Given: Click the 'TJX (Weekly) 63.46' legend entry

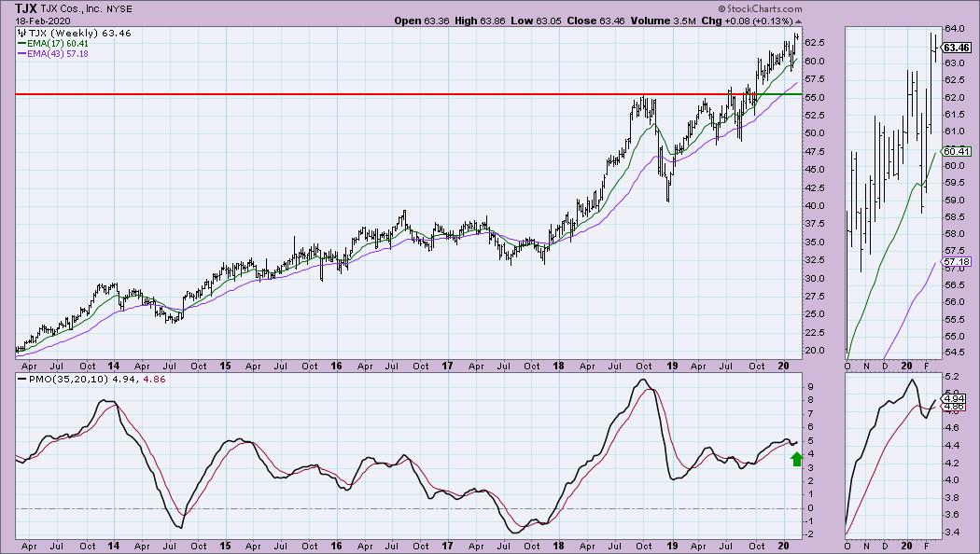Looking at the screenshot, I should pyautogui.click(x=79, y=33).
